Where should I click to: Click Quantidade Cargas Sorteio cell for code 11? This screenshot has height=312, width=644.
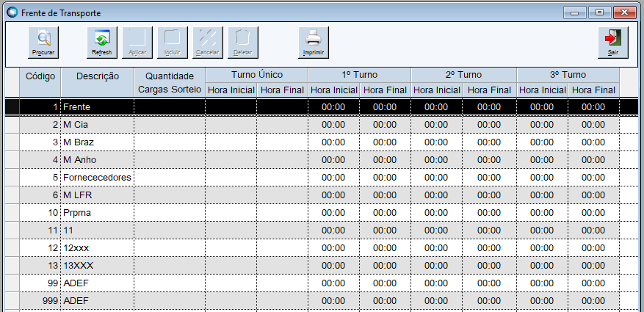170,231
